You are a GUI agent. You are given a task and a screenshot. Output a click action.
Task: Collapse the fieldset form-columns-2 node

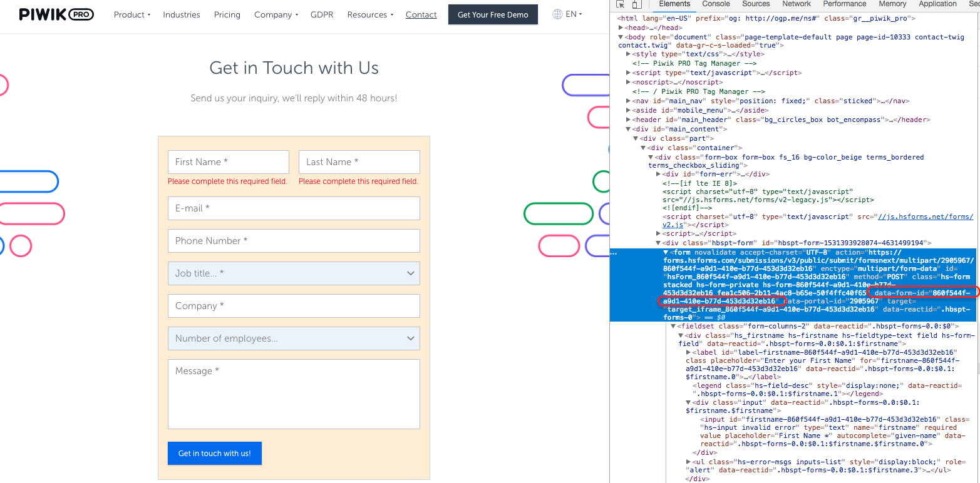pyautogui.click(x=673, y=326)
